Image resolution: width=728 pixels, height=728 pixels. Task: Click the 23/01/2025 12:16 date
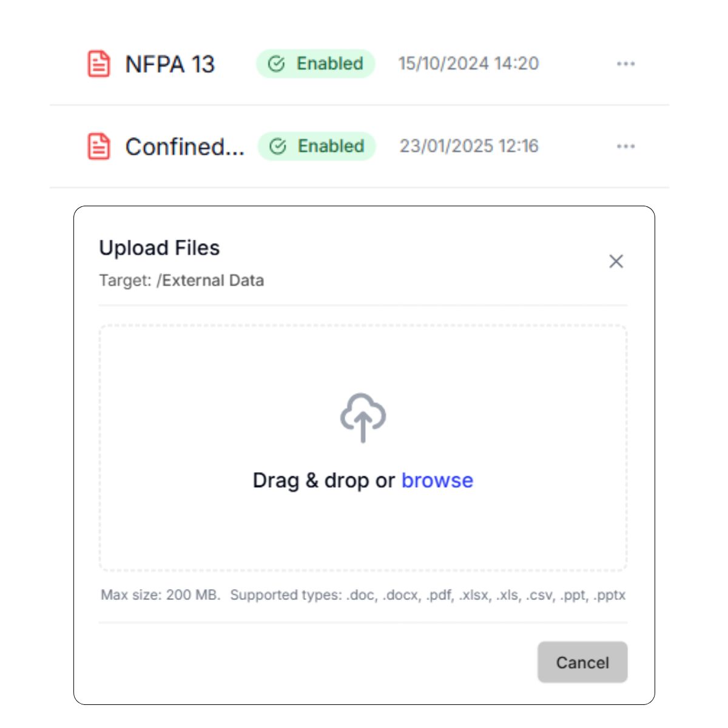(469, 146)
